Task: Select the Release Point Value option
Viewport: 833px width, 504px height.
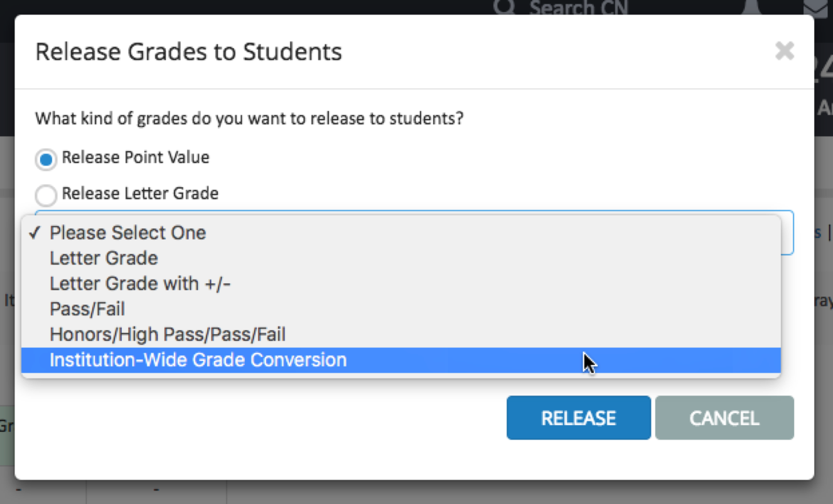Action: pyautogui.click(x=46, y=160)
